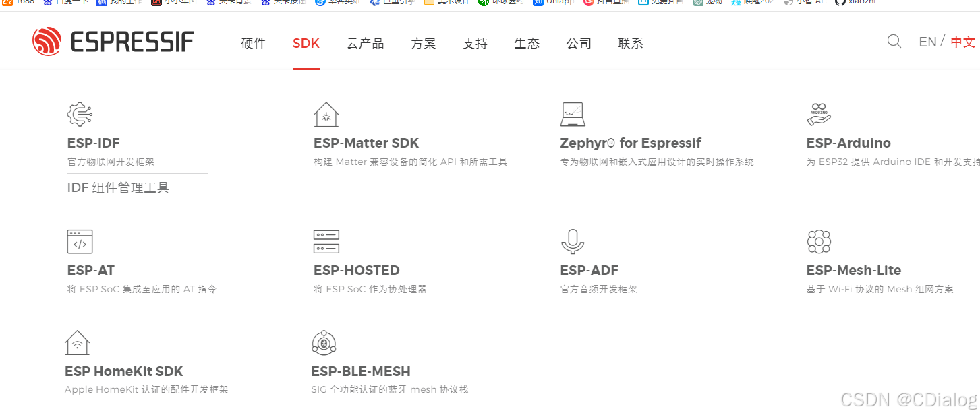Screen dimensions: 980x417
Task: Open the ESP-HOSTED title link
Action: point(357,270)
